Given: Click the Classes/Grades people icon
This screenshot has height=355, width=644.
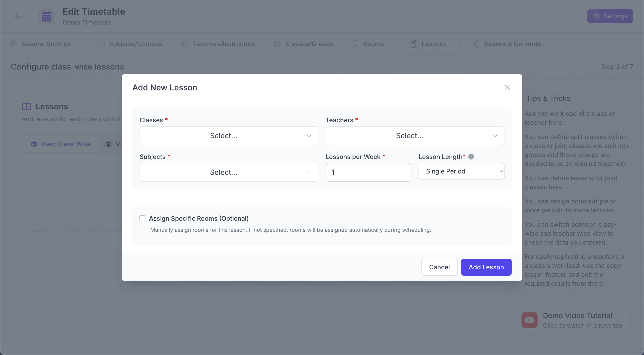Looking at the screenshot, I should (278, 44).
